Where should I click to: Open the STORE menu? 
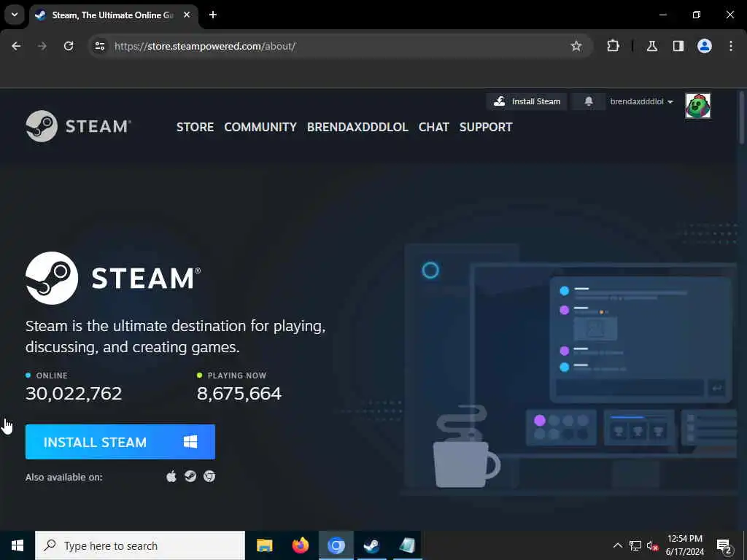point(195,127)
